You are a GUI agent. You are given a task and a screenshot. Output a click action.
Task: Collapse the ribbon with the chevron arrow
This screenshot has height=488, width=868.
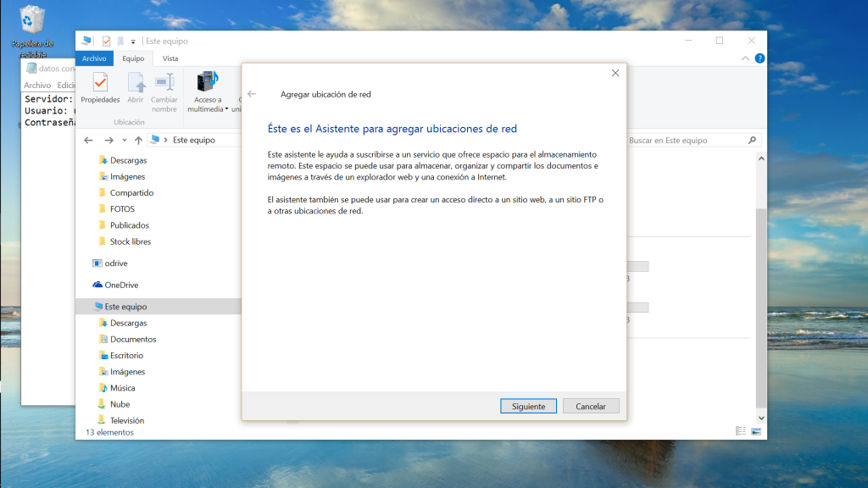745,58
